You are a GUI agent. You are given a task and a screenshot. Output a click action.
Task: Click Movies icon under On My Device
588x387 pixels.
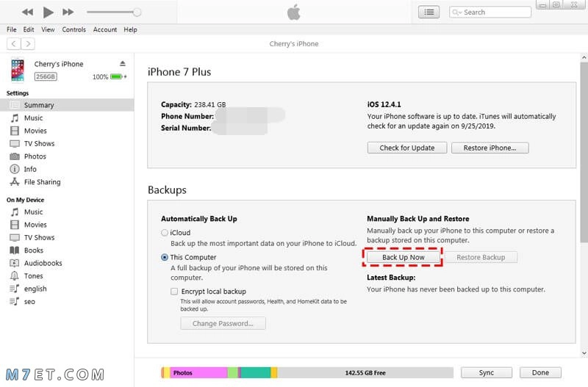(15, 225)
